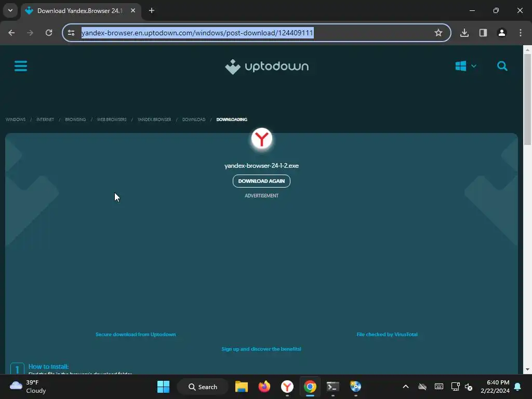Open the tab search dropdown
The height and width of the screenshot is (399, 532).
(10, 10)
